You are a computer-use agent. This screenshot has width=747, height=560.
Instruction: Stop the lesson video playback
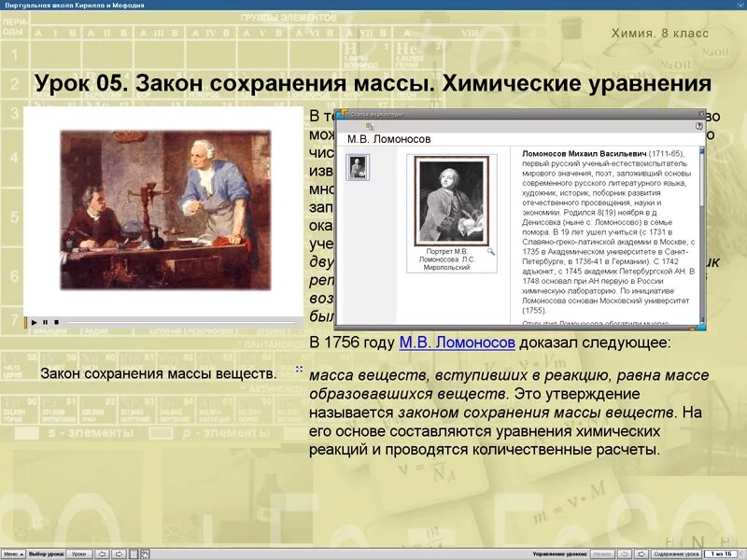point(56,322)
